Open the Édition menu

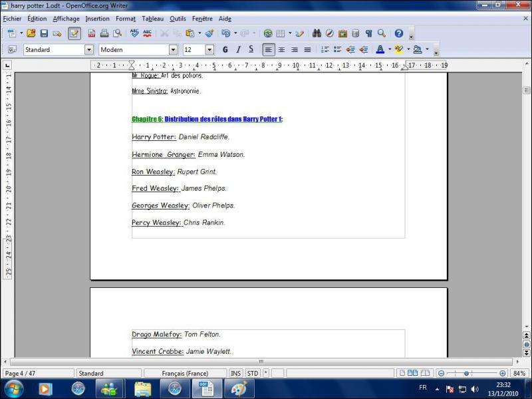tap(37, 19)
